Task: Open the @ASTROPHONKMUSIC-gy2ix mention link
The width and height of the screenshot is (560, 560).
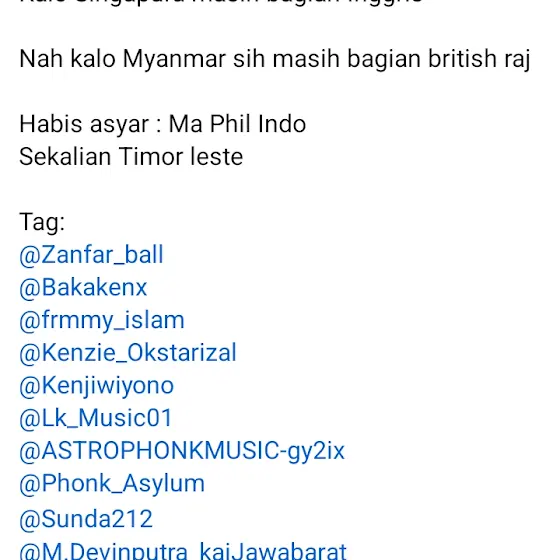Action: (182, 451)
